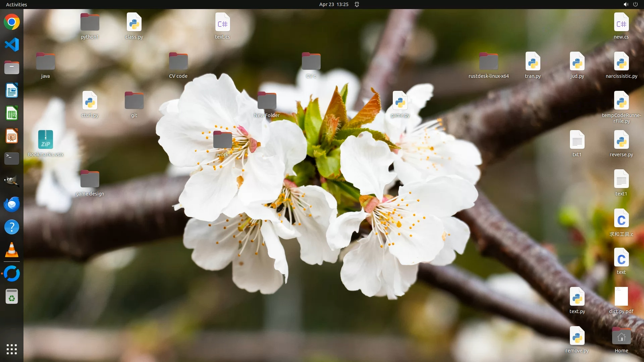
Task: Open LibreOffice Calc spreadsheet icon
Action: 12,113
